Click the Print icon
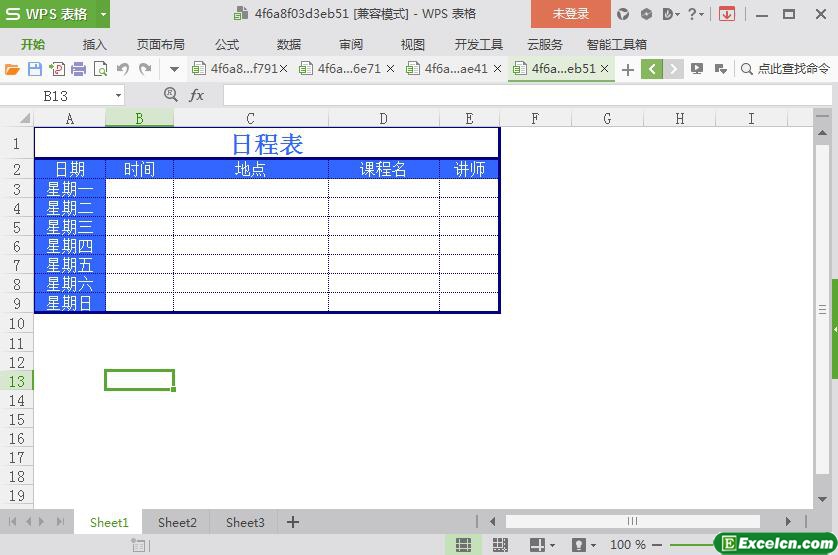838x555 pixels. point(79,69)
